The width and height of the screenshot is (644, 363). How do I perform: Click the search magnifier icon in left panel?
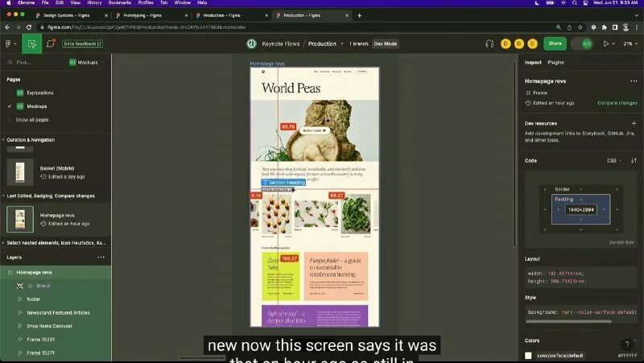tap(10, 63)
